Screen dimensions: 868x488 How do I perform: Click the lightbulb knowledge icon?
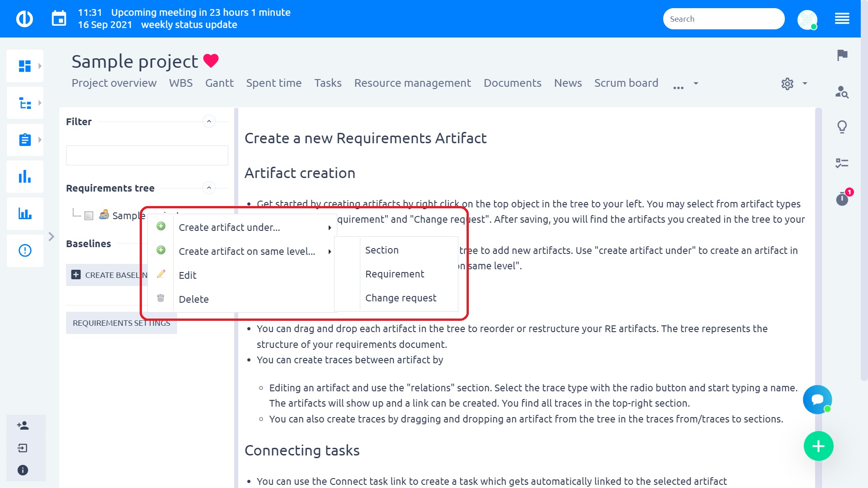coord(842,127)
